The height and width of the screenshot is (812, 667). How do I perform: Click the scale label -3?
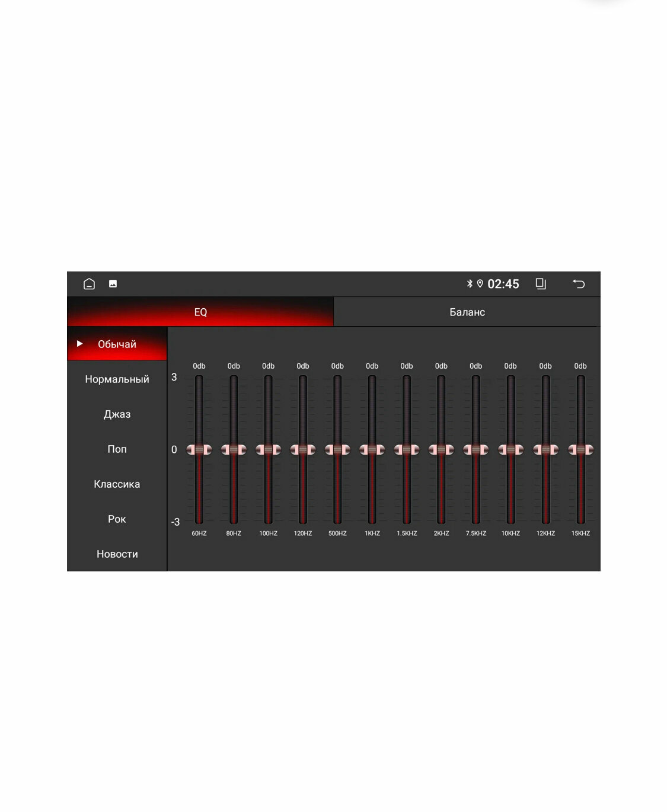pyautogui.click(x=175, y=522)
